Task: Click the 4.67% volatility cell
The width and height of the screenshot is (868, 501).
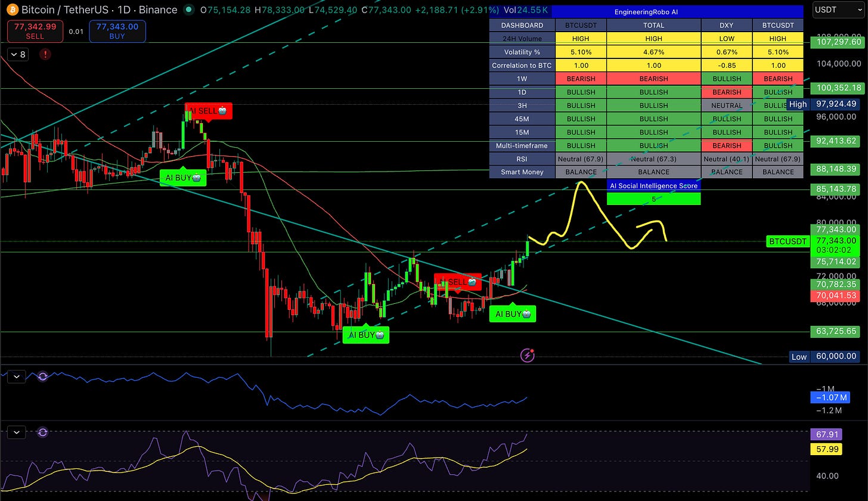Action: tap(654, 52)
